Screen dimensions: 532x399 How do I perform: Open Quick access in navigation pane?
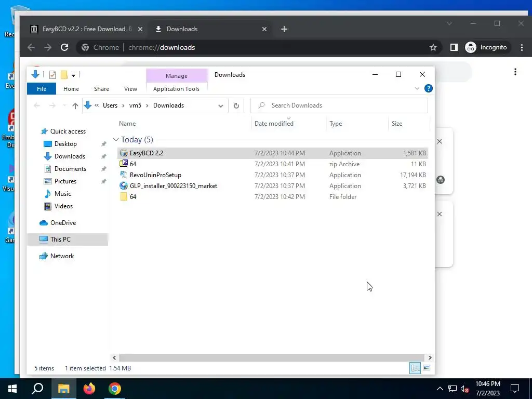[68, 131]
